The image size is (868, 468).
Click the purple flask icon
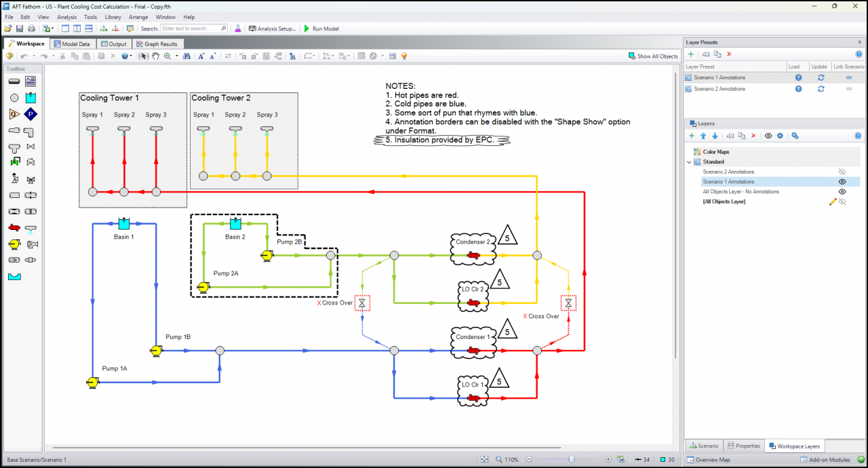click(238, 28)
